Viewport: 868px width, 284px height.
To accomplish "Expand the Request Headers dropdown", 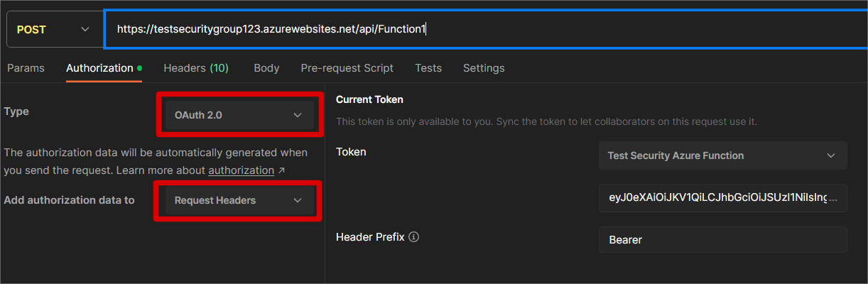I will pyautogui.click(x=239, y=200).
